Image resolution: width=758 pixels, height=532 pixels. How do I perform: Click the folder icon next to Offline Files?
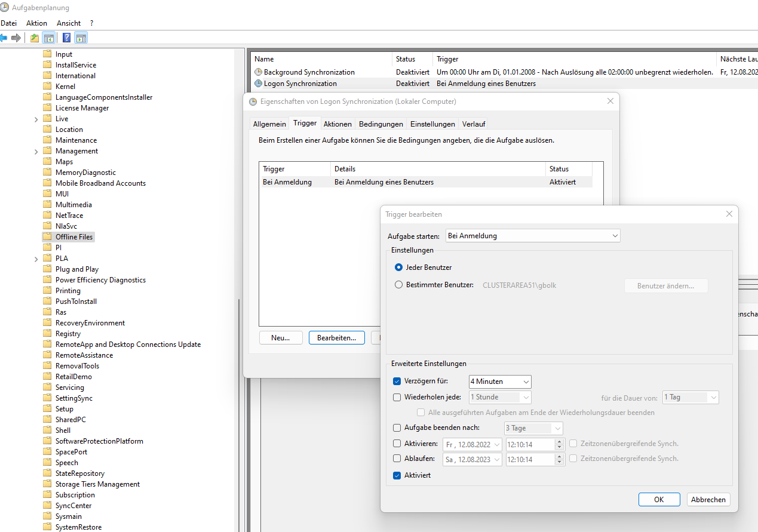tap(47, 237)
